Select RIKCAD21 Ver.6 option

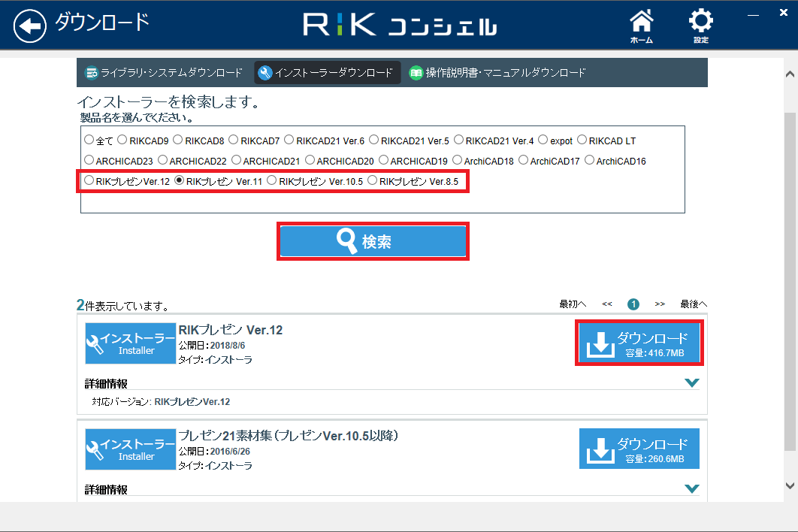(289, 140)
